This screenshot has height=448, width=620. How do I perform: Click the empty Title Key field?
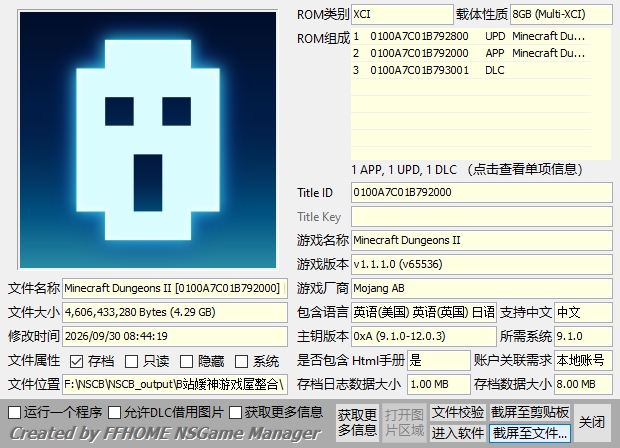tap(482, 217)
